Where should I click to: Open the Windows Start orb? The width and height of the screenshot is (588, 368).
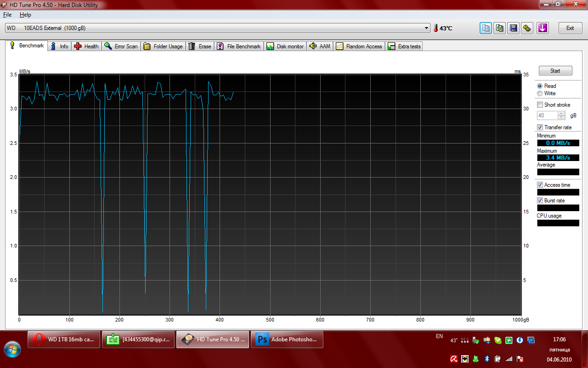coord(12,350)
